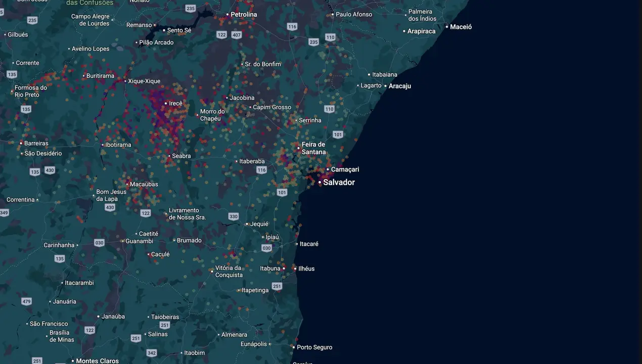Select the Brumado label

(x=190, y=241)
